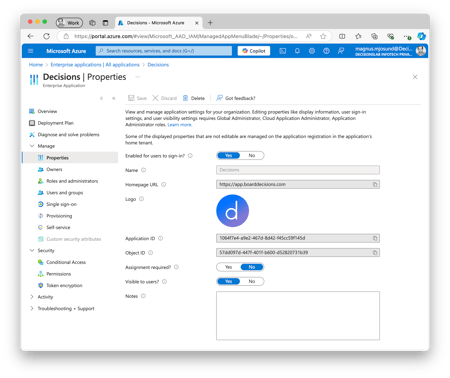Go to Enterprise applications breadcrumb
The image size is (450, 378).
tap(95, 65)
